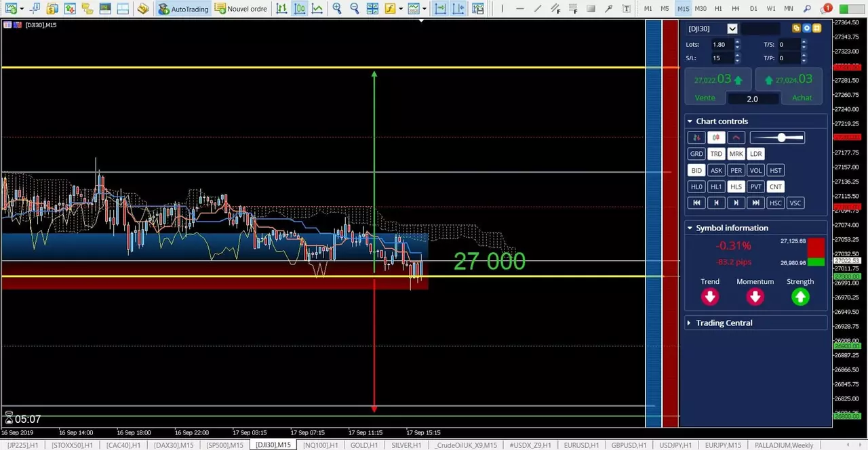Collapse Symbol information section
The width and height of the screenshot is (868, 450).
coord(690,228)
